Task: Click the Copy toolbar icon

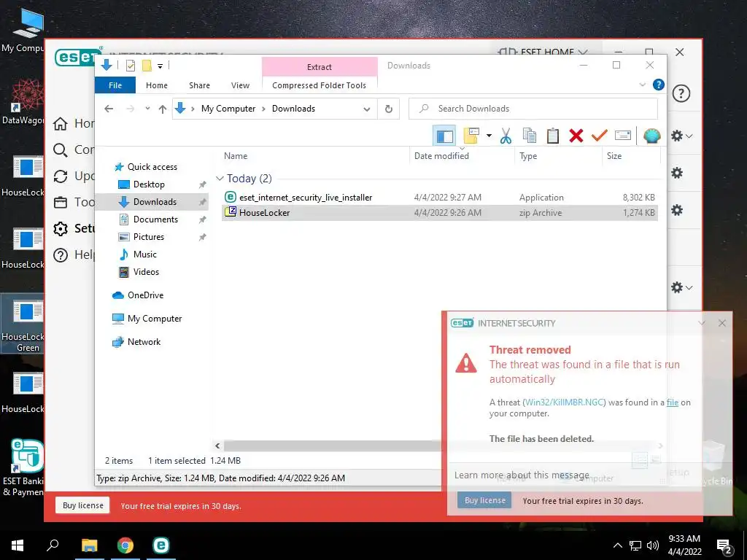Action: coord(530,136)
